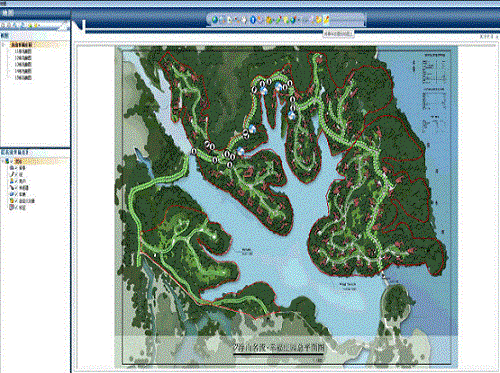Click the blue circle info icon in toolbar
This screenshot has width=500, height=373.
(x=253, y=20)
